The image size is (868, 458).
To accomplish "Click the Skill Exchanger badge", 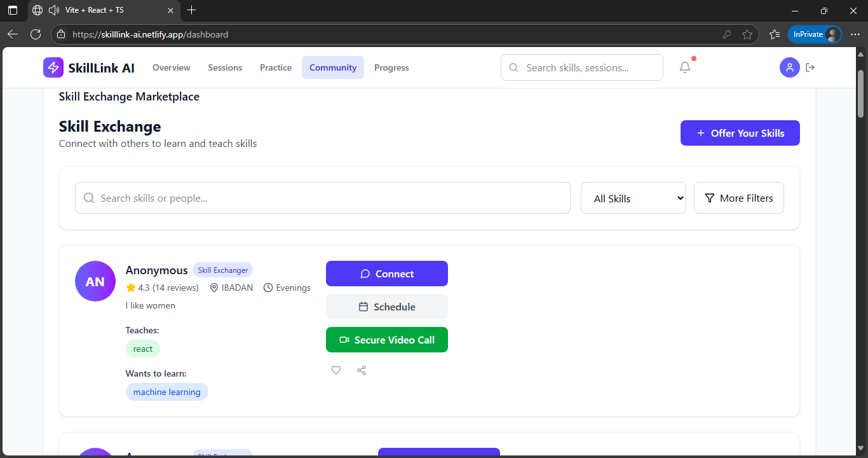I will tap(223, 270).
